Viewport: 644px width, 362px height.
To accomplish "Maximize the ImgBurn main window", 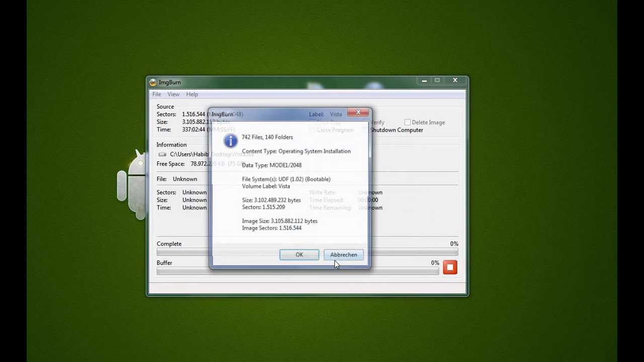I will (437, 80).
